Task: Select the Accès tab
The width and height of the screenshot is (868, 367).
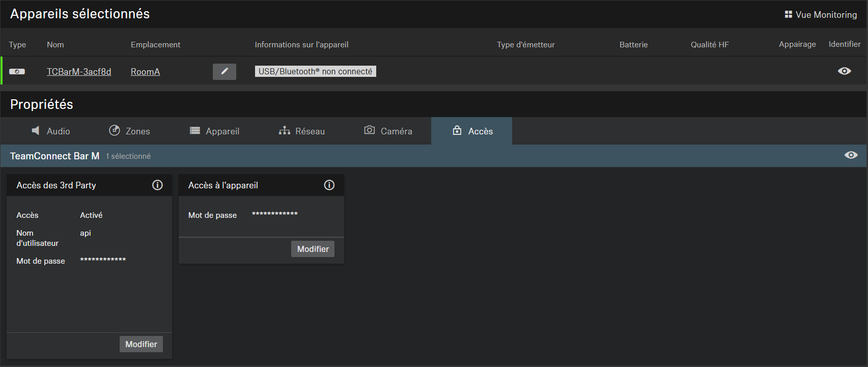Action: [x=472, y=131]
